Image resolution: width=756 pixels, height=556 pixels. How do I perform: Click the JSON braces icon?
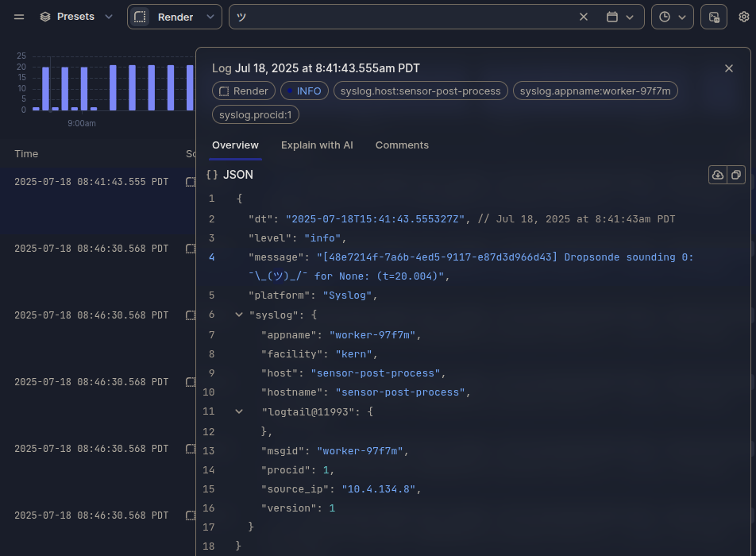(212, 175)
